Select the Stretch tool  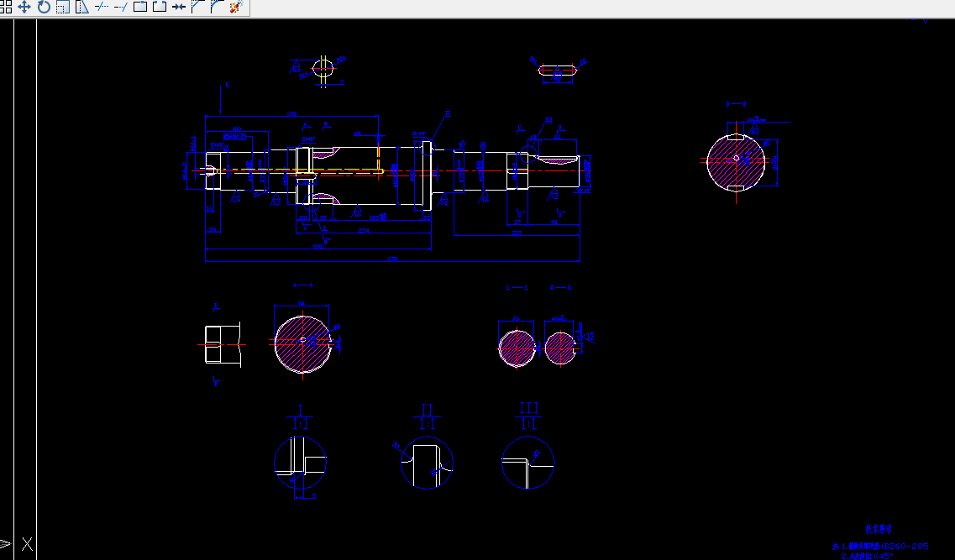point(81,7)
